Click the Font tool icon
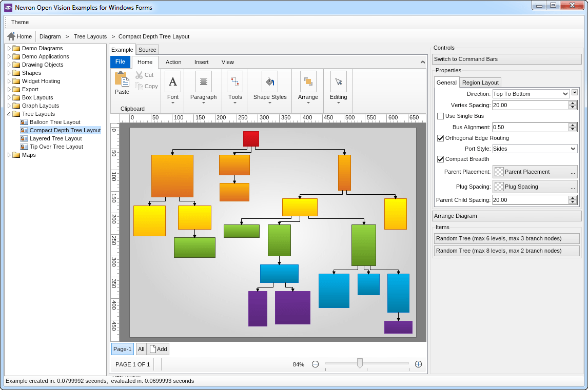Image resolution: width=588 pixels, height=390 pixels. (173, 81)
